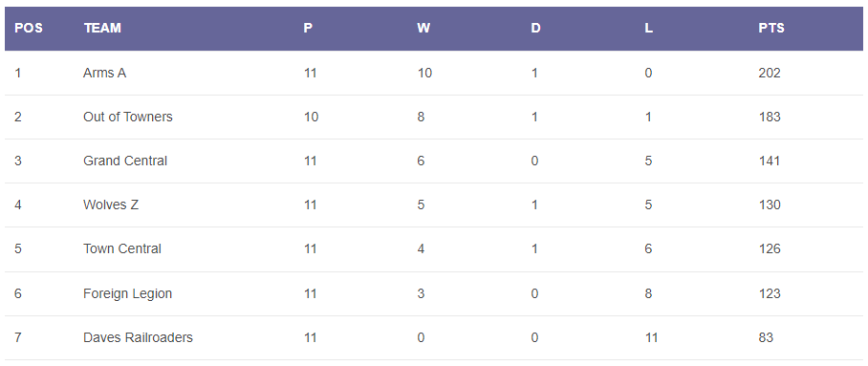Select Daves Railroaders team name
The width and height of the screenshot is (868, 366).
(x=138, y=337)
